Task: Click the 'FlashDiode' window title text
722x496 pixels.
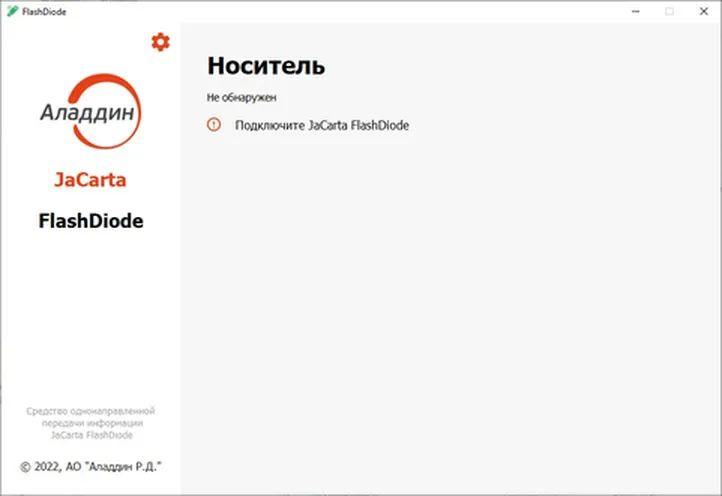Action: pyautogui.click(x=44, y=12)
